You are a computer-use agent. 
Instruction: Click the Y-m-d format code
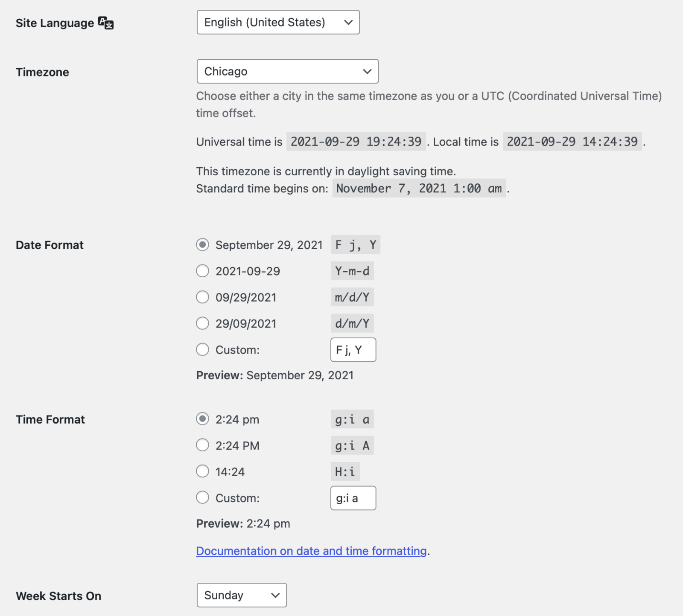point(352,271)
